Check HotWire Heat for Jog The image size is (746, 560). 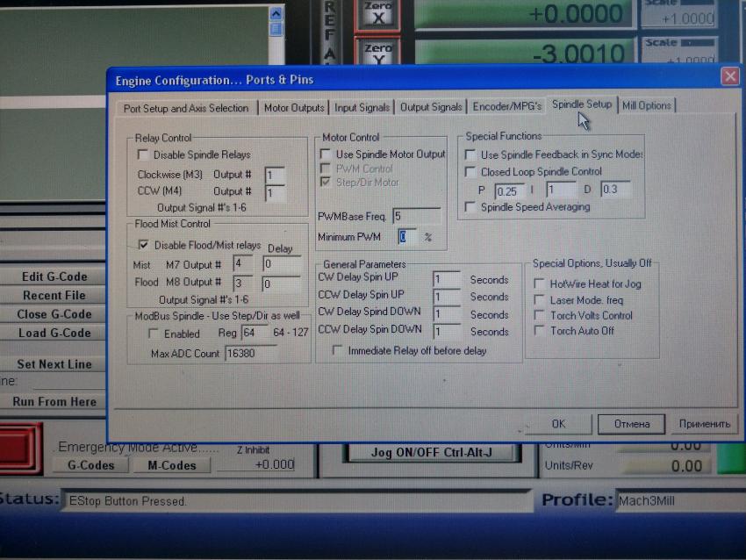(x=540, y=284)
